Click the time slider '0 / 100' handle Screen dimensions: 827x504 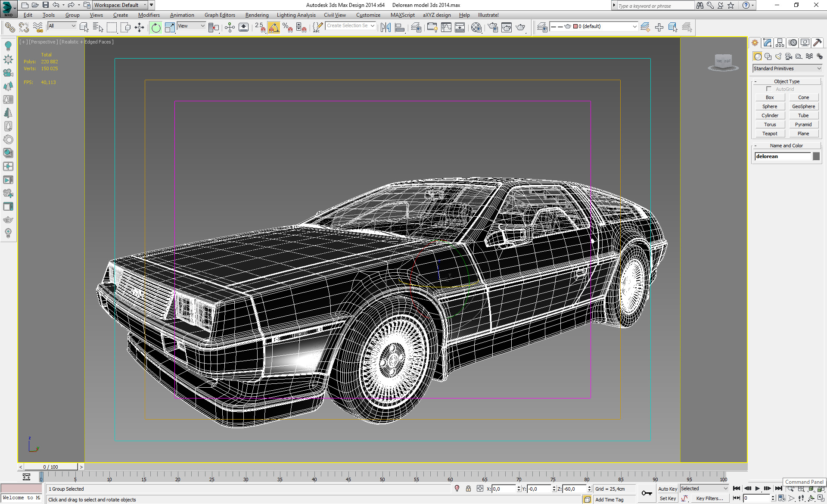[51, 467]
